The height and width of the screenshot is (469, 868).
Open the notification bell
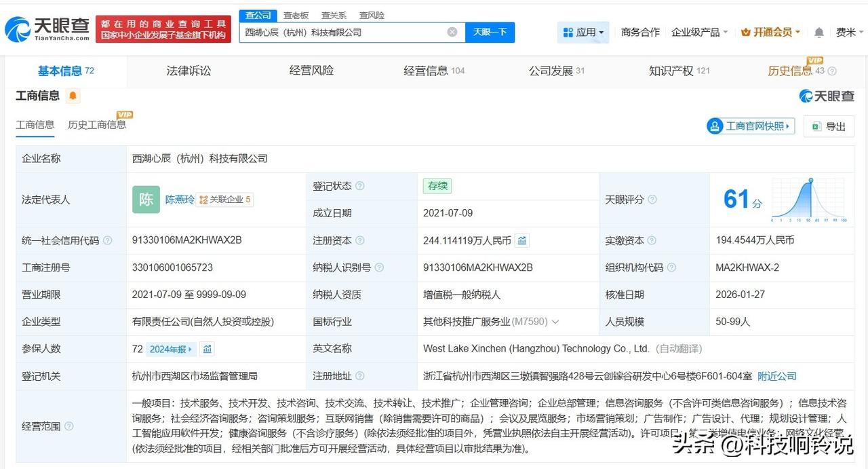point(819,32)
